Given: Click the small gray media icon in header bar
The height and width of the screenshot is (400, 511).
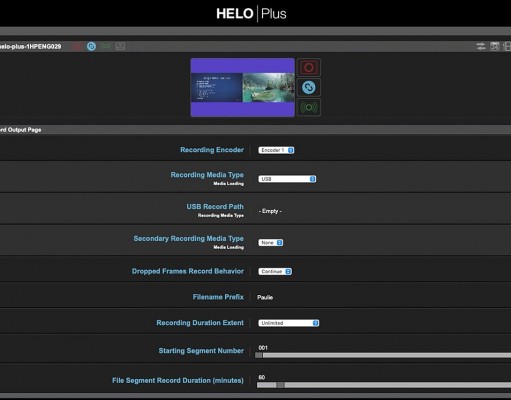Looking at the screenshot, I should pyautogui.click(x=120, y=46).
